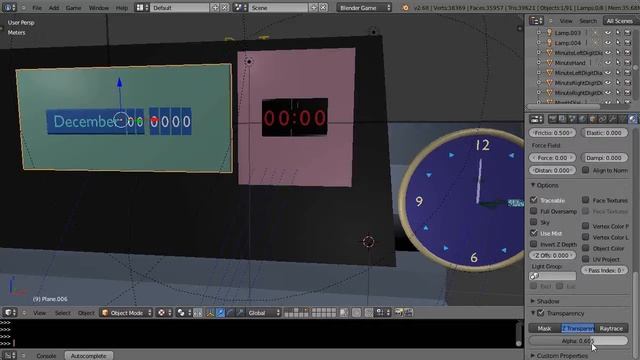
Task: Open viewport shading mode selector
Action: [x=164, y=313]
